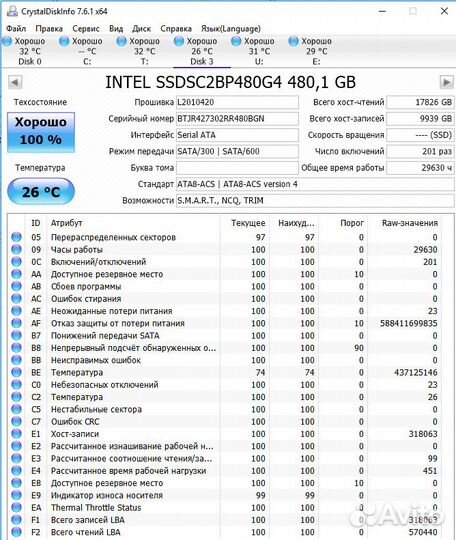This screenshot has width=456, height=540.
Task: Open the Сервис menu
Action: pos(86,29)
